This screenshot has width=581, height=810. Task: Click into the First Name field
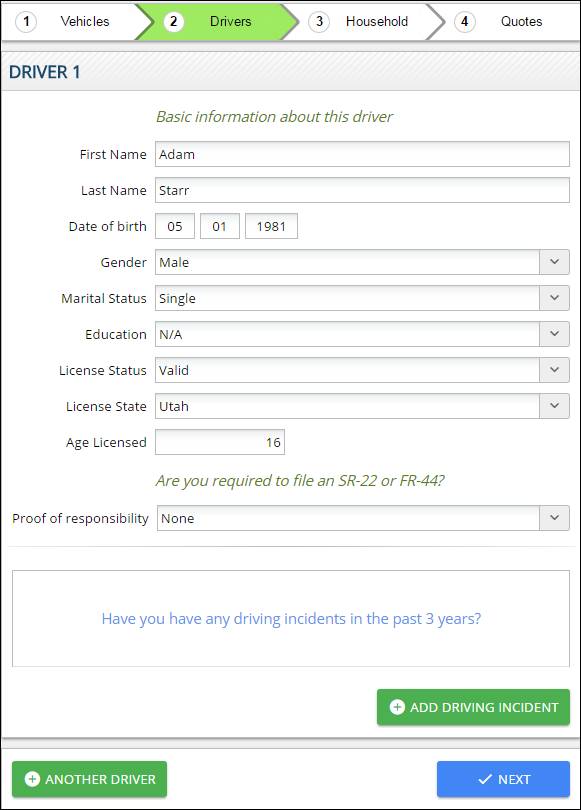point(362,154)
